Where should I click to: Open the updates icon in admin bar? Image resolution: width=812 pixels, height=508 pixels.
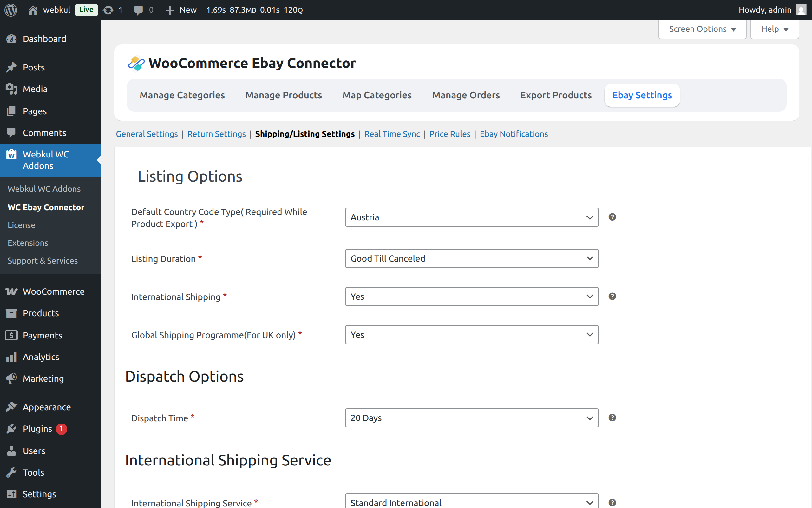[108, 10]
